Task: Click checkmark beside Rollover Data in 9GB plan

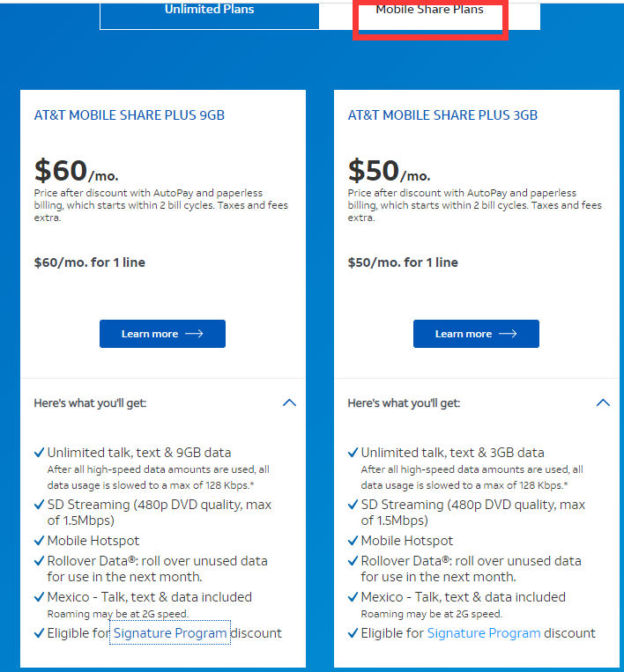Action: point(39,561)
